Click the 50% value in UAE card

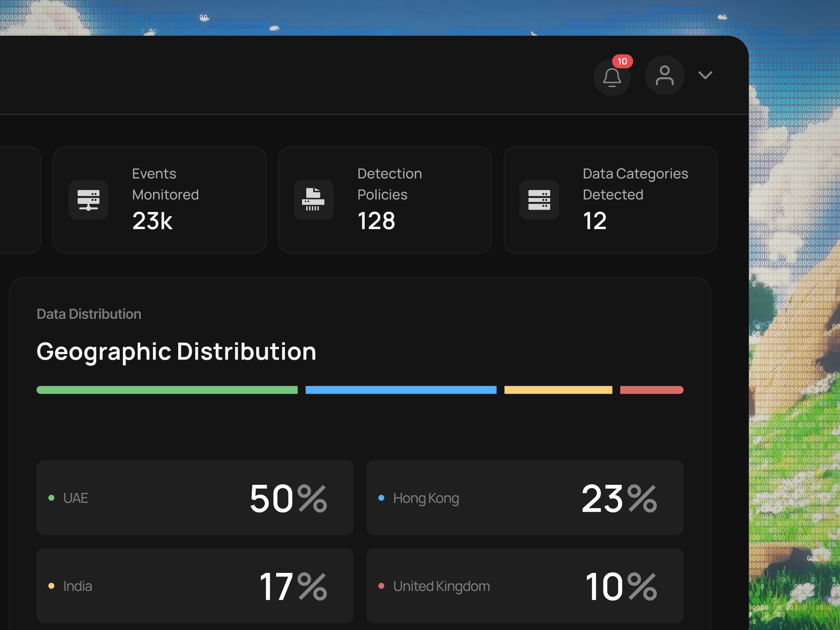tap(289, 499)
